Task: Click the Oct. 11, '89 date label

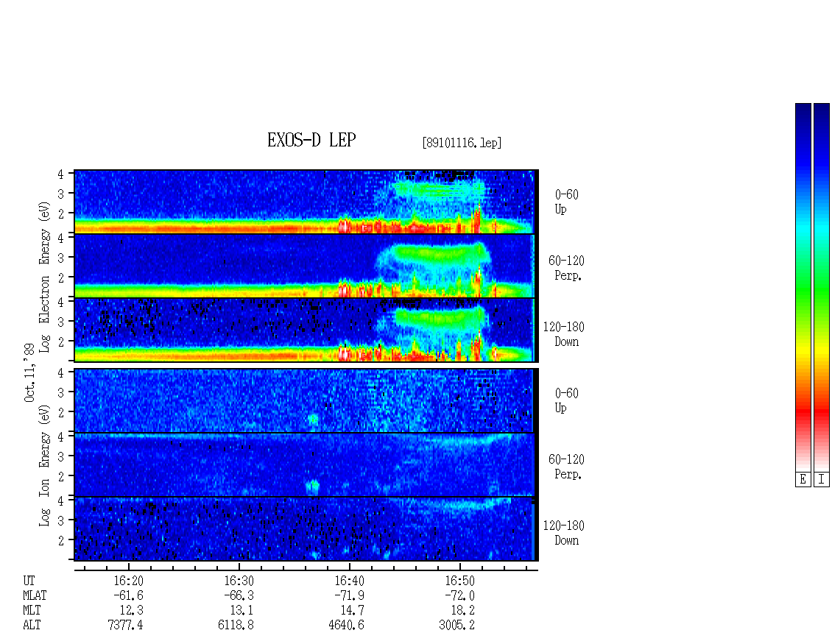Action: pos(29,372)
